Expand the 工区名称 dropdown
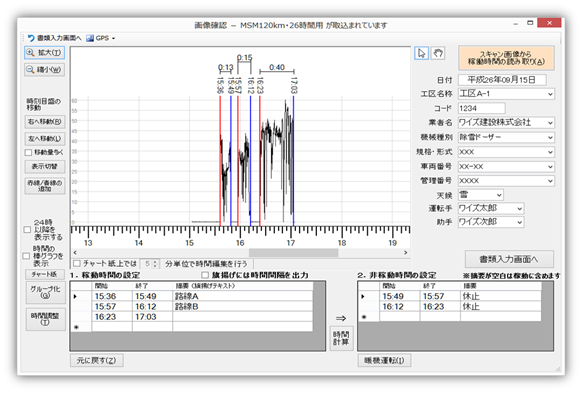This screenshot has height=393, width=582. coord(550,94)
